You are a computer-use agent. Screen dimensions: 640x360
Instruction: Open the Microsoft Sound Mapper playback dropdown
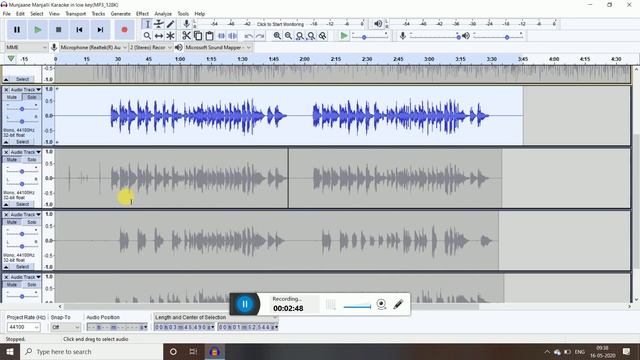[x=218, y=47]
